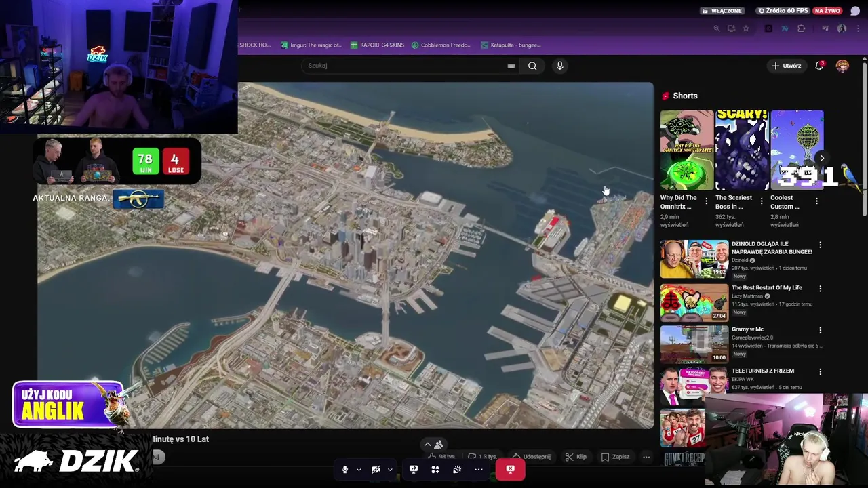Image resolution: width=868 pixels, height=488 pixels.
Task: Open the soundboard icon in toolbar
Action: (456, 469)
